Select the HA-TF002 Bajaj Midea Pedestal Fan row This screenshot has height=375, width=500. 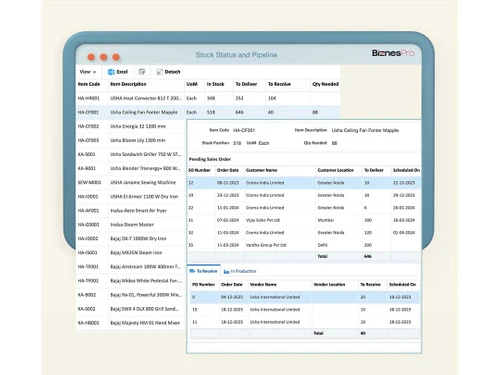click(x=131, y=281)
